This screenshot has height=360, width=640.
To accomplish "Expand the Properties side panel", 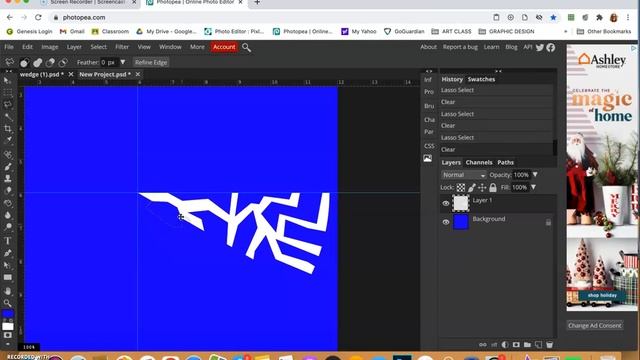I will [429, 92].
